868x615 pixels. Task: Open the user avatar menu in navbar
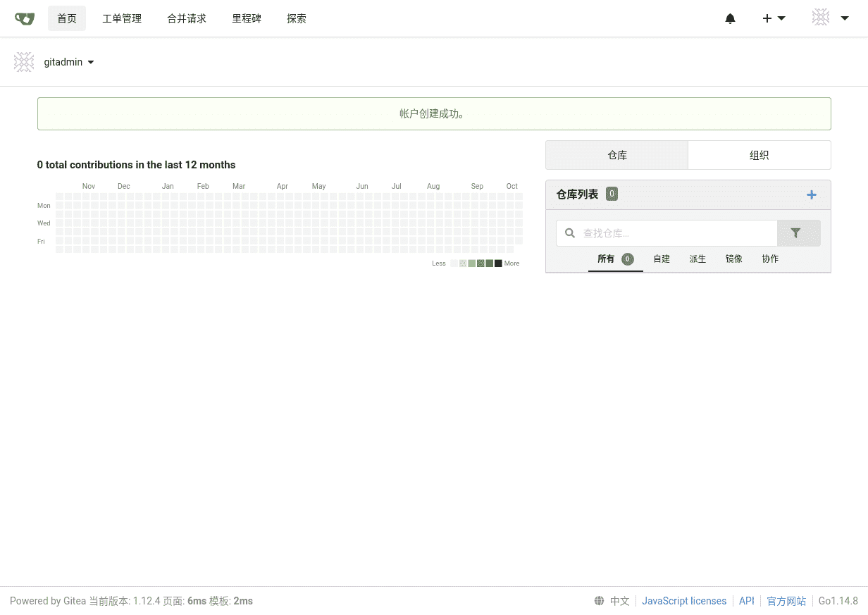830,18
